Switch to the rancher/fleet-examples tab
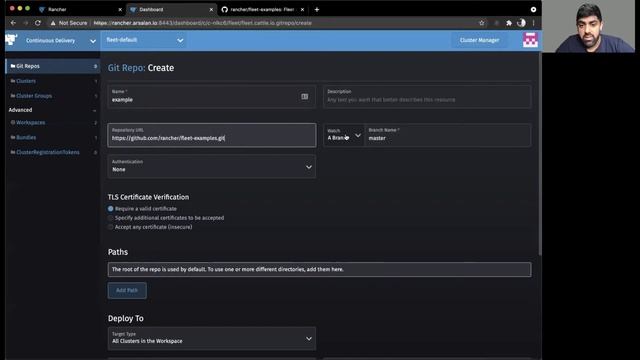Image resolution: width=640 pixels, height=360 pixels. tap(262, 9)
